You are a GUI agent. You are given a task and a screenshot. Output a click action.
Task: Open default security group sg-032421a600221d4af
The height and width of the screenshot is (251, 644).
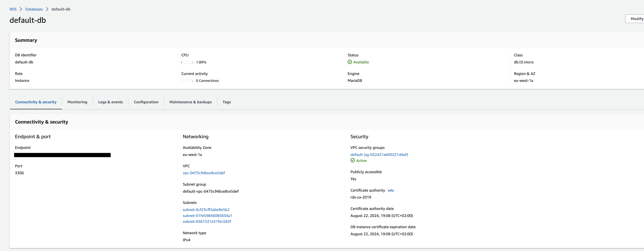tap(379, 154)
